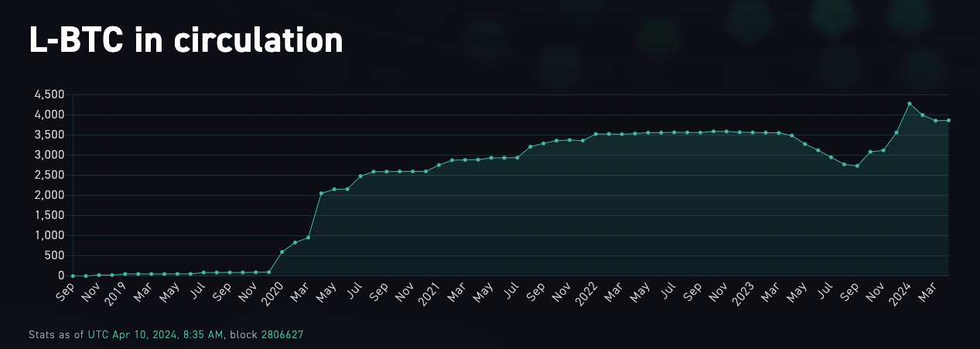This screenshot has width=980, height=349.
Task: Select the data point above the 2023 label
Action: 753,132
